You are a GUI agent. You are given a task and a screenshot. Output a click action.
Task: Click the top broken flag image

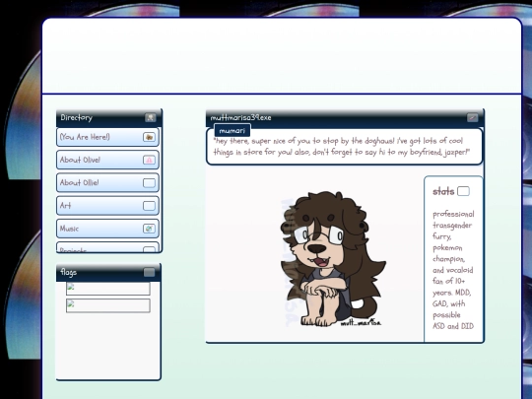(x=108, y=289)
